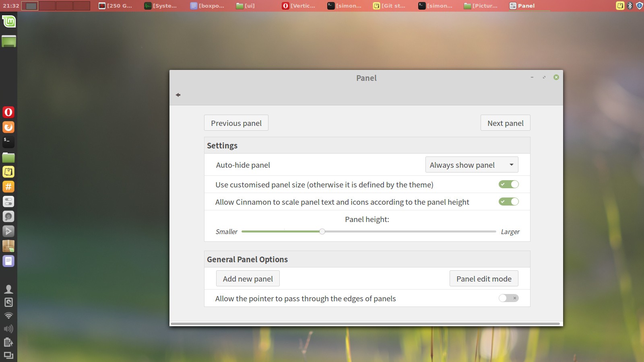644x362 pixels.
Task: Click the Next panel button
Action: pyautogui.click(x=506, y=123)
